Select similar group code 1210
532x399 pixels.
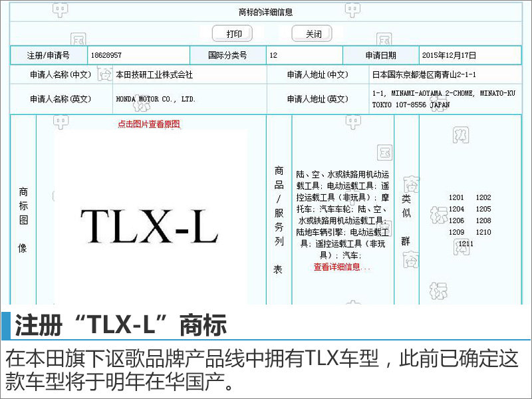pyautogui.click(x=483, y=232)
